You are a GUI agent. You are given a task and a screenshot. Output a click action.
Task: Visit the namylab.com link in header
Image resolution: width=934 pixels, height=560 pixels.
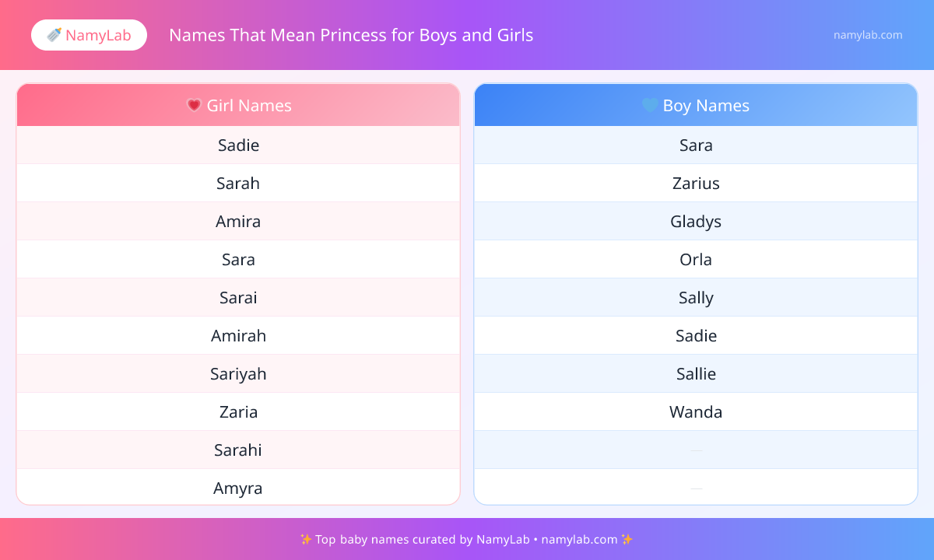(868, 35)
